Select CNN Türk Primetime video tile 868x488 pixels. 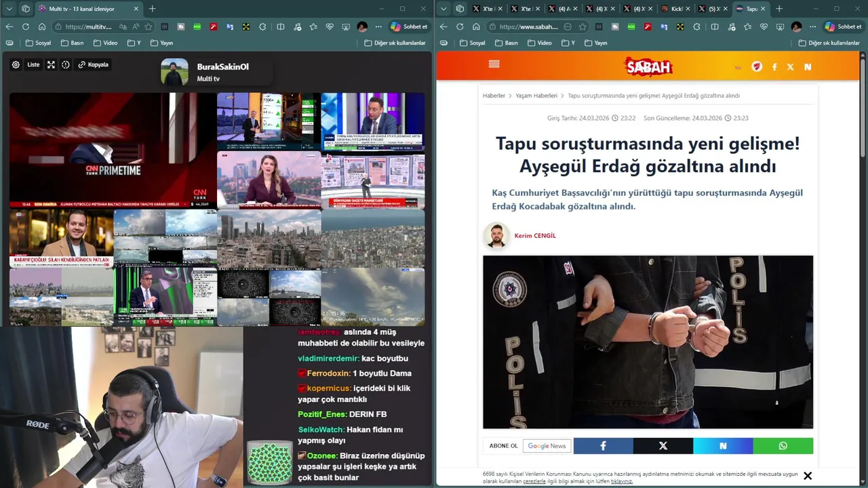coord(113,150)
